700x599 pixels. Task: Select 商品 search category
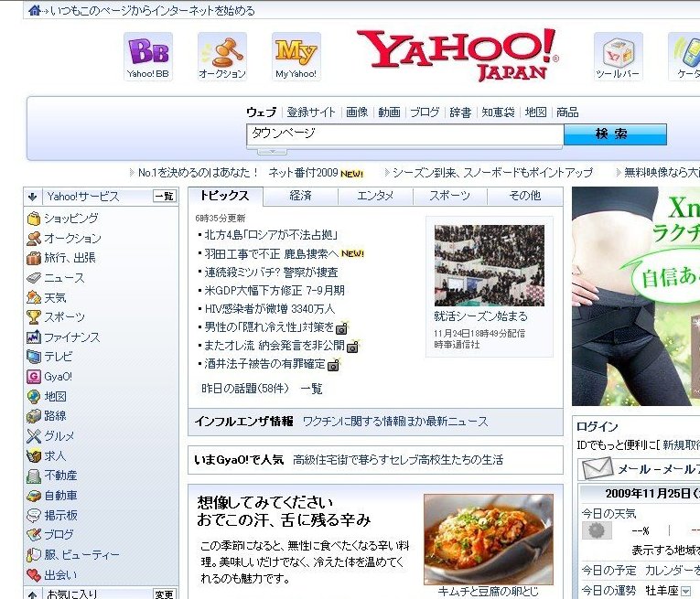[567, 112]
